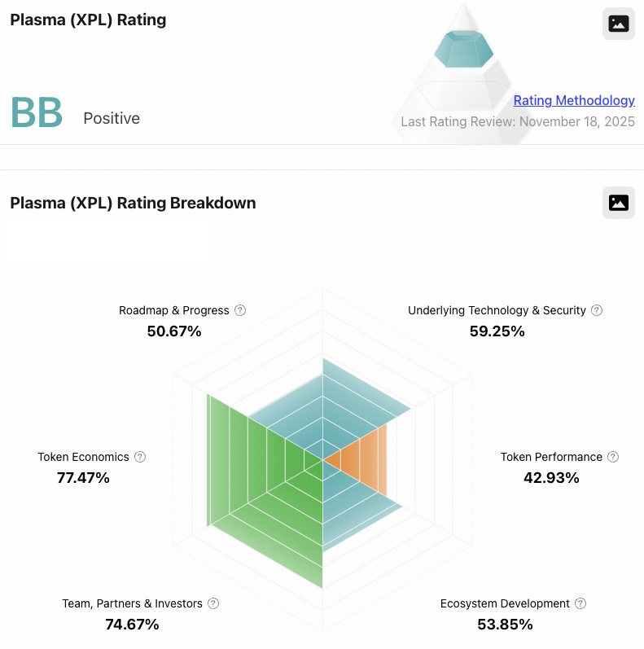Show the Token Performance help tooltip icon
Viewport: 644px width, 649px height.
click(x=613, y=457)
